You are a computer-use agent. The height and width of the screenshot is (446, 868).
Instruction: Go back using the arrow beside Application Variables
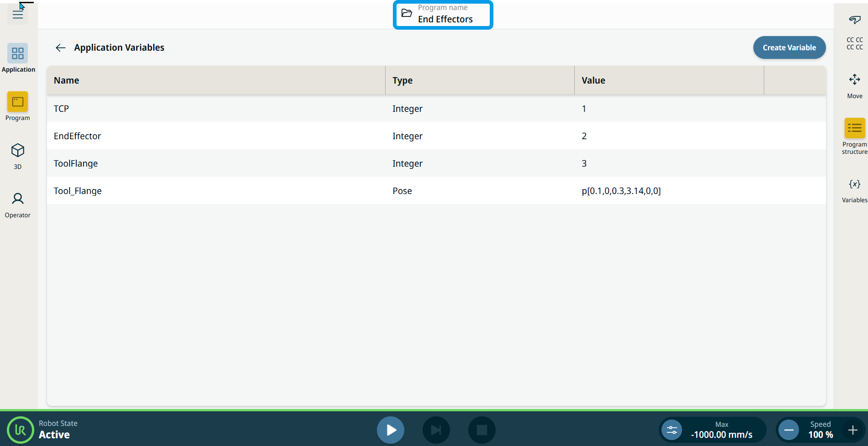pos(60,48)
